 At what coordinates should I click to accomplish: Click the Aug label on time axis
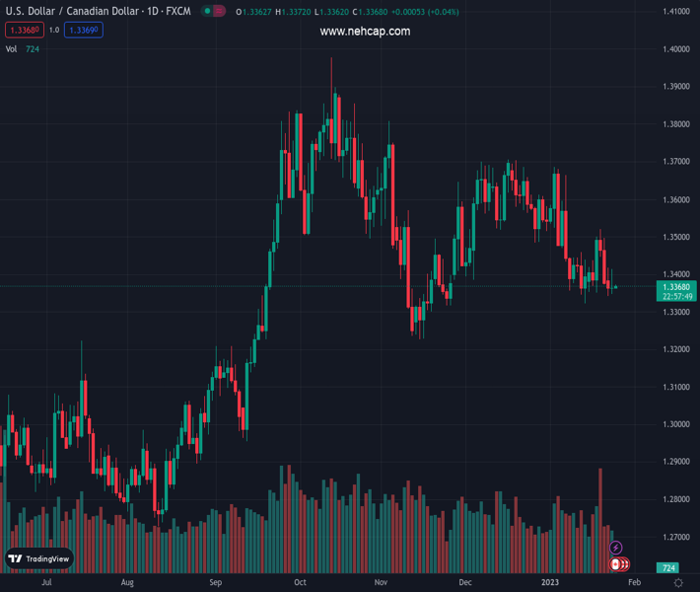coord(127,582)
